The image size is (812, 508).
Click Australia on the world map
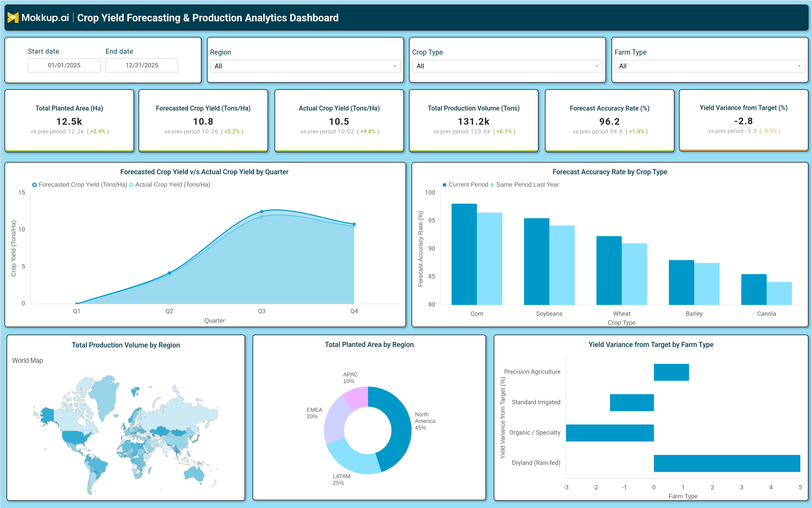pos(194,474)
